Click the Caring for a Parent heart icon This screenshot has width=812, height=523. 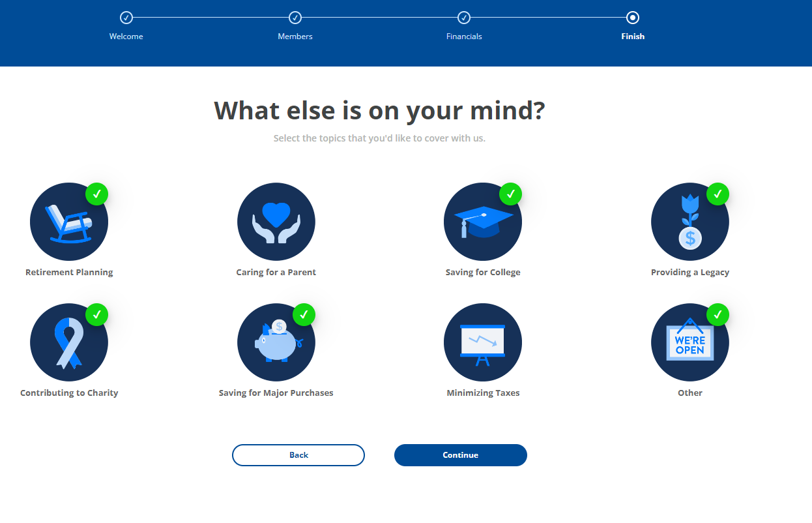[276, 221]
